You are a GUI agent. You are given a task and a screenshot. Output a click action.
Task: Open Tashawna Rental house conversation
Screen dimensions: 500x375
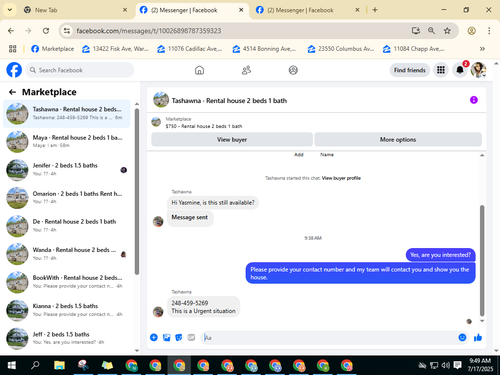click(67, 113)
